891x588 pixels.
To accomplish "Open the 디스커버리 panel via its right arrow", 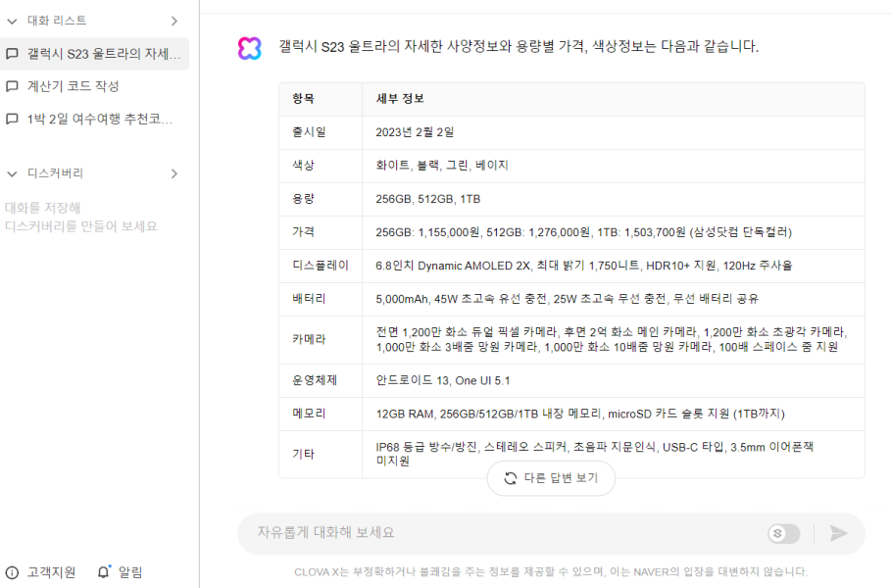I will pos(175,172).
